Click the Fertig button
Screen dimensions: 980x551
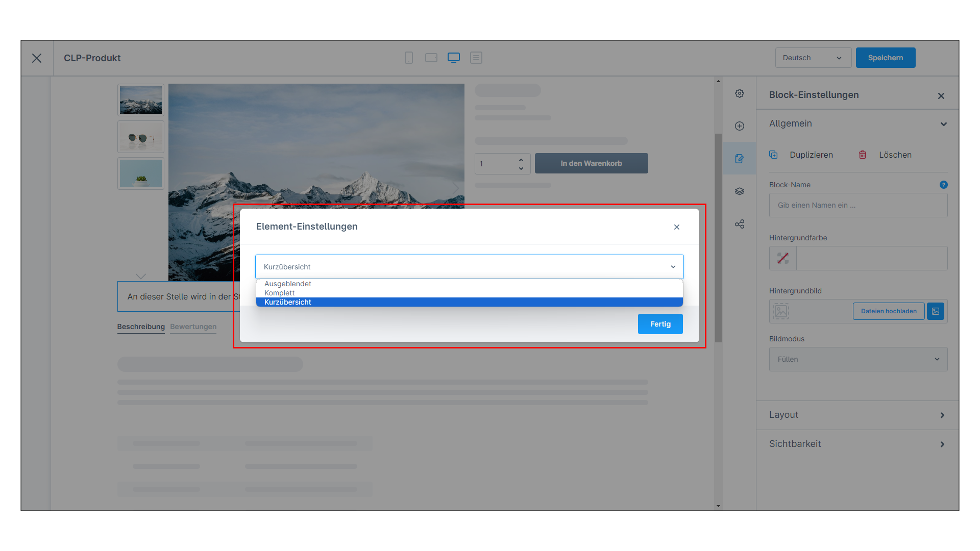pyautogui.click(x=660, y=324)
